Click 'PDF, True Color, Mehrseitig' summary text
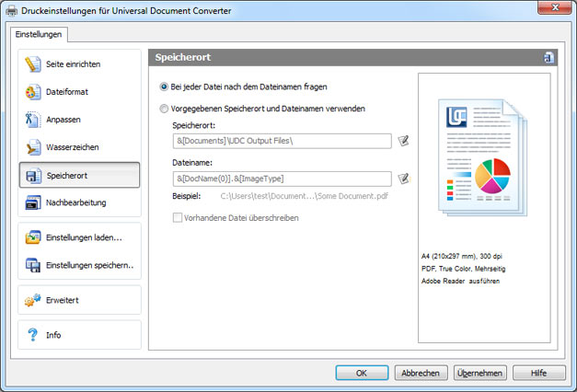The image size is (577, 392). coord(463,269)
